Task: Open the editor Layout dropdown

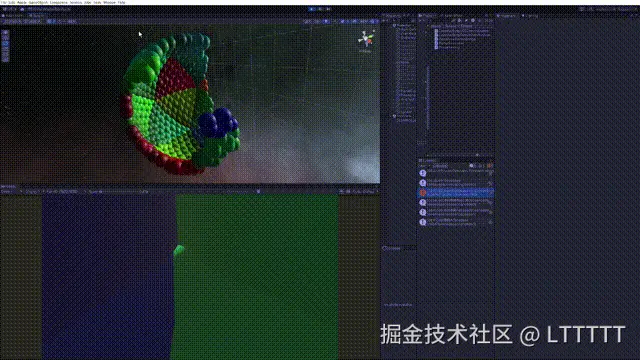Action: (629, 9)
